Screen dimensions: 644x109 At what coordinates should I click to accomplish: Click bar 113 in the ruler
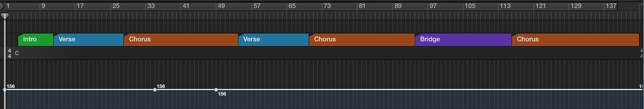pos(505,6)
